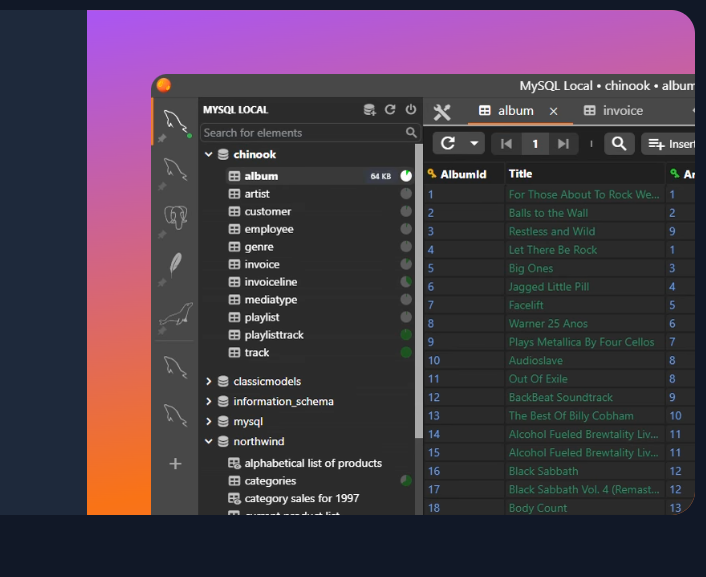Open the employee table

pos(319,229)
